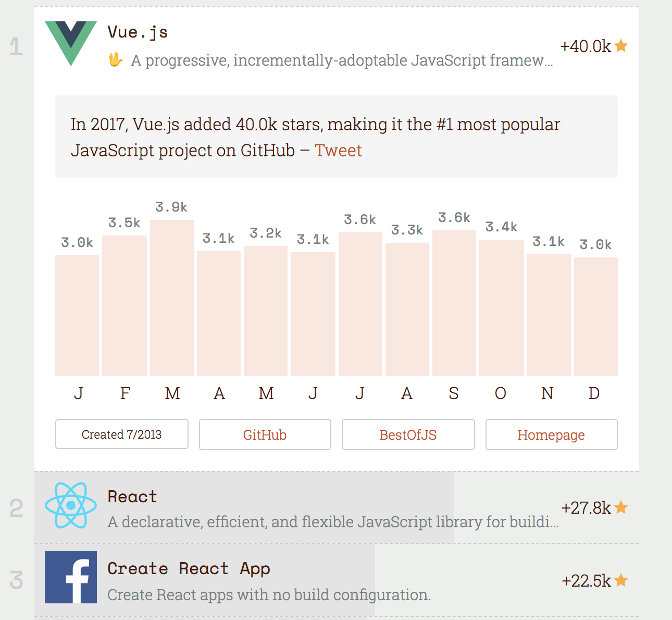Viewport: 672px width, 620px height.
Task: Click the October bar showing 3.4k
Action: tap(501, 308)
